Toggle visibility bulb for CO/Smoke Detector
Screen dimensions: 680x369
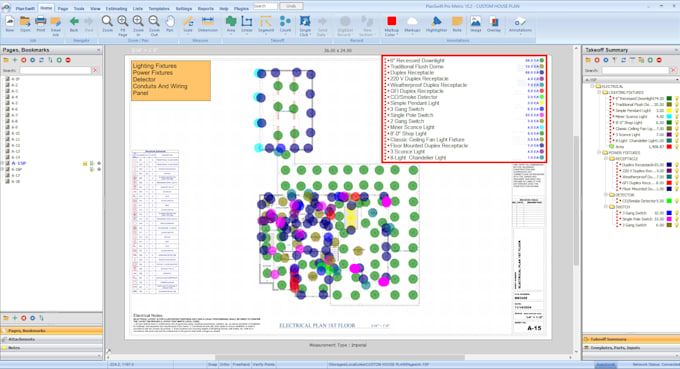[x=677, y=201]
